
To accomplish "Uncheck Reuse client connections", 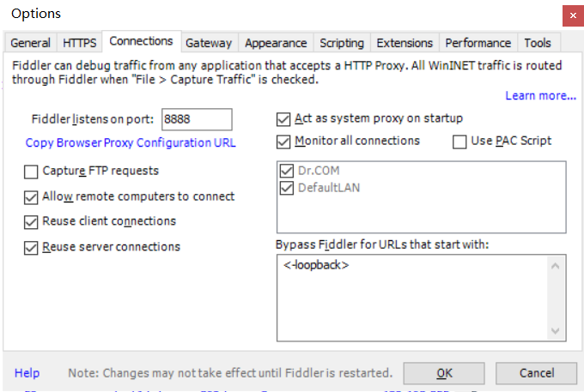I will click(32, 222).
